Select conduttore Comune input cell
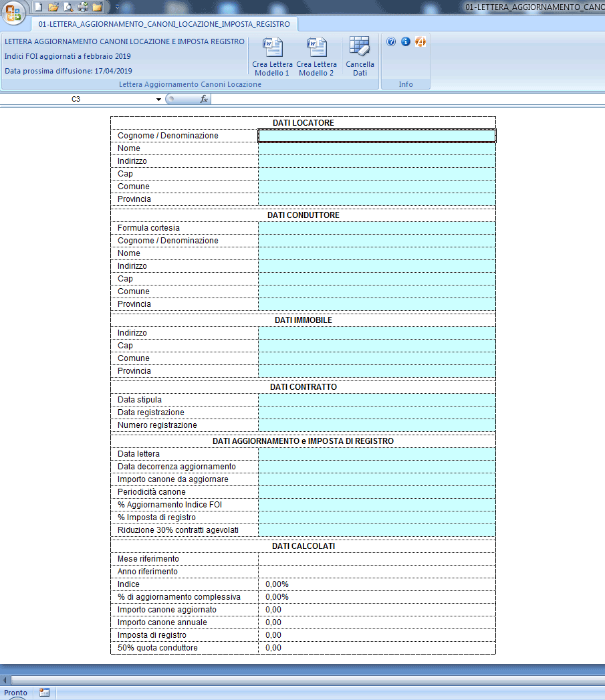This screenshot has height=700, width=605. tap(377, 291)
